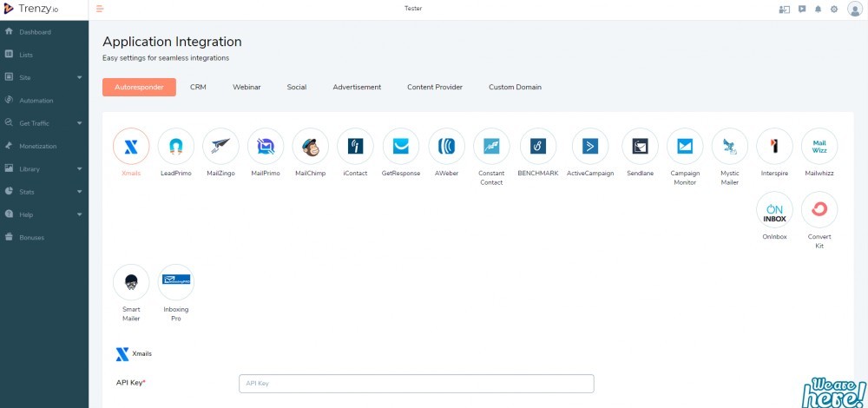
Task: Go to Dashboard in the sidebar
Action: coord(44,32)
